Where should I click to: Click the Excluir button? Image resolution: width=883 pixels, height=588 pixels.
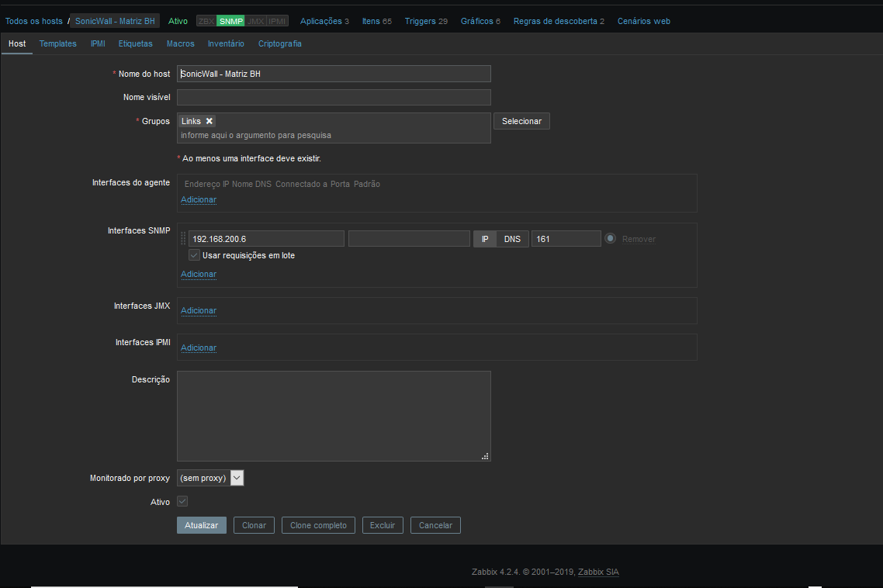(383, 525)
